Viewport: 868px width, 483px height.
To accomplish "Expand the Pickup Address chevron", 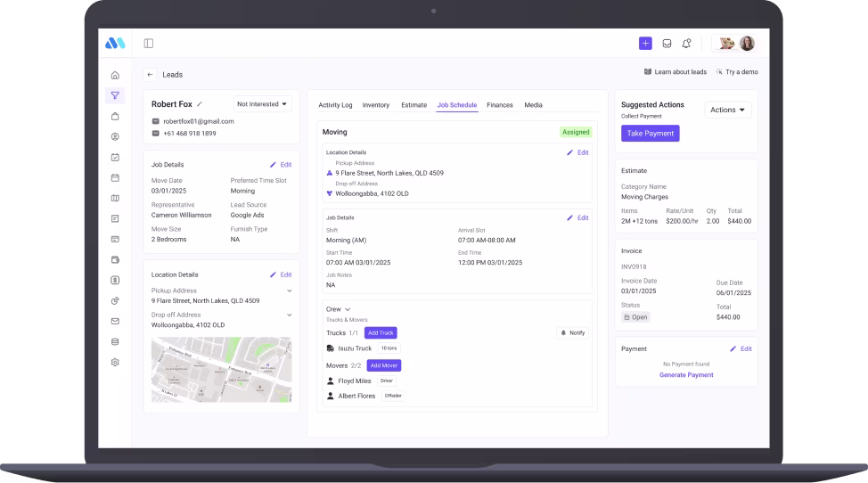I will click(289, 291).
